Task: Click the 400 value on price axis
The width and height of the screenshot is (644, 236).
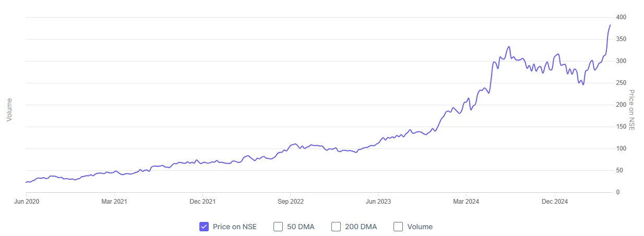Action: coord(622,18)
